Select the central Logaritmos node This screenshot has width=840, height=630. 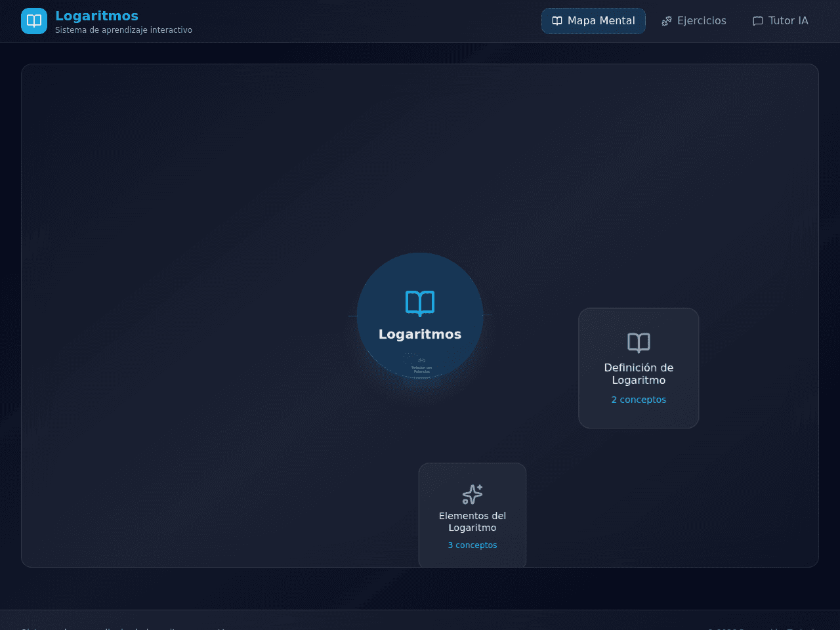pos(420,316)
